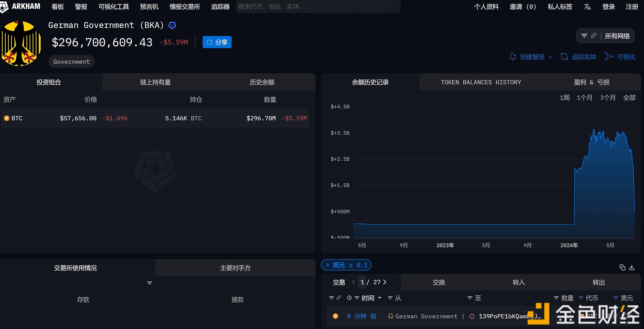644x329 pixels.
Task: Click the Arkham logo
Action: point(21,6)
